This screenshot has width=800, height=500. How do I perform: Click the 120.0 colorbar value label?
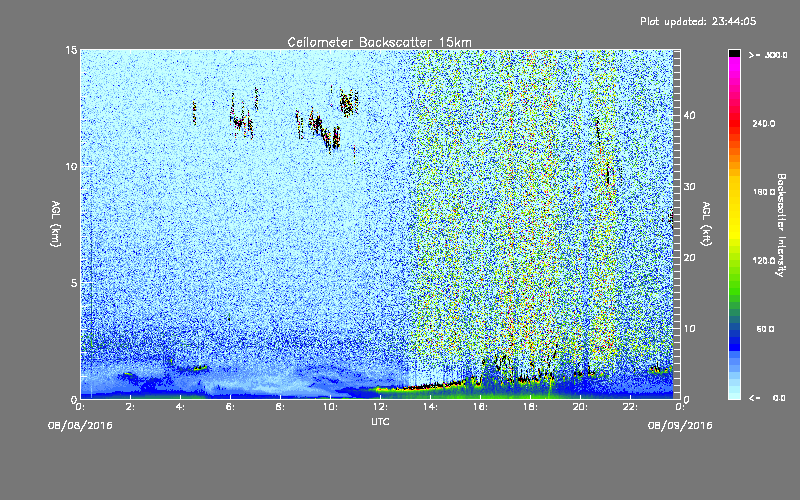coord(763,261)
